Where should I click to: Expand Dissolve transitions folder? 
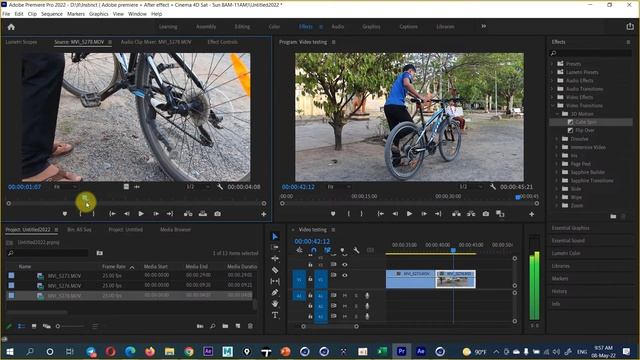557,139
